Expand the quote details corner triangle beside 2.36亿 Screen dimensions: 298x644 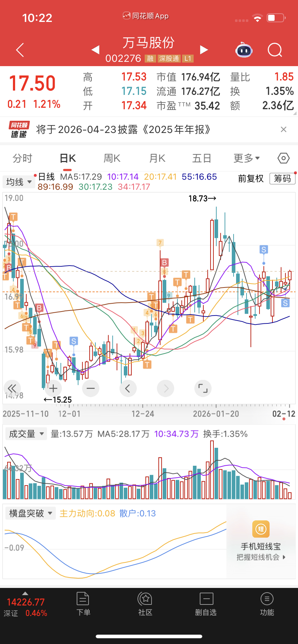(x=295, y=113)
